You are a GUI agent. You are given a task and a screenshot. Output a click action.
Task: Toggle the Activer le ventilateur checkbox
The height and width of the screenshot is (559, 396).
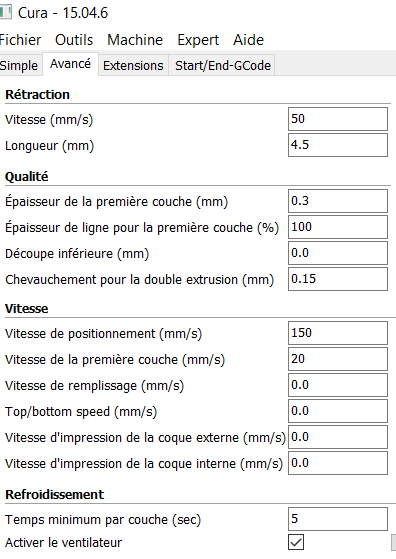click(296, 542)
